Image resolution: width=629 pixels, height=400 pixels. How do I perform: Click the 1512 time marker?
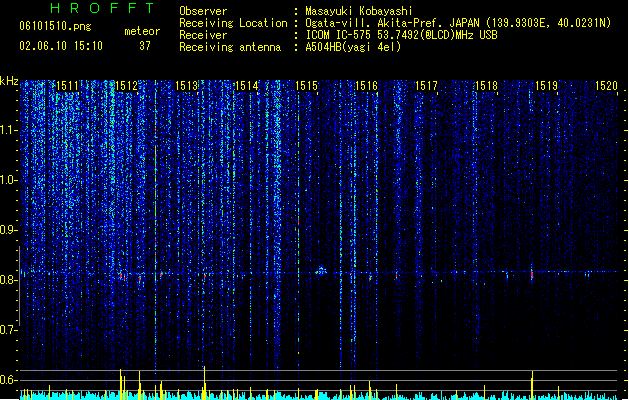[126, 86]
